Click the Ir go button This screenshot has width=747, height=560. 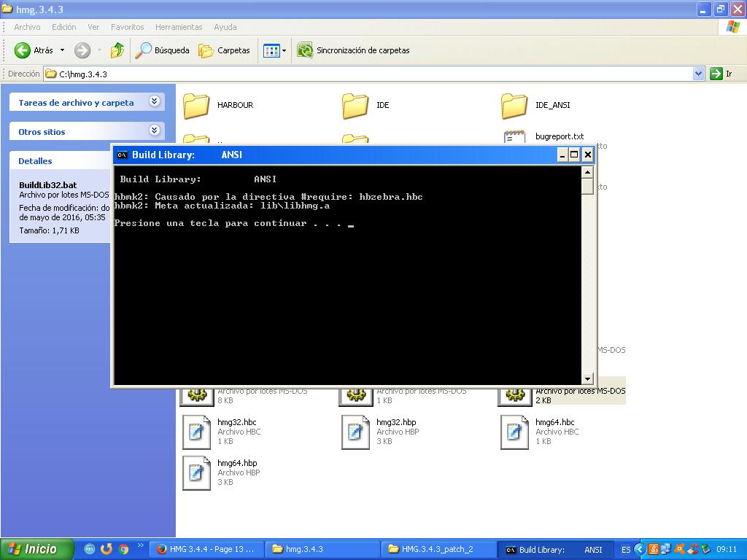pos(721,74)
